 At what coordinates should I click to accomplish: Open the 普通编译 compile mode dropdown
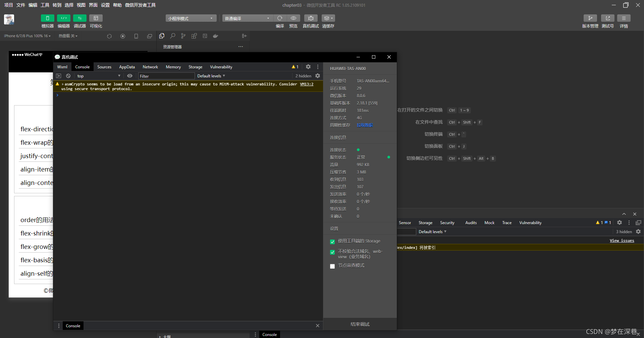(x=248, y=18)
